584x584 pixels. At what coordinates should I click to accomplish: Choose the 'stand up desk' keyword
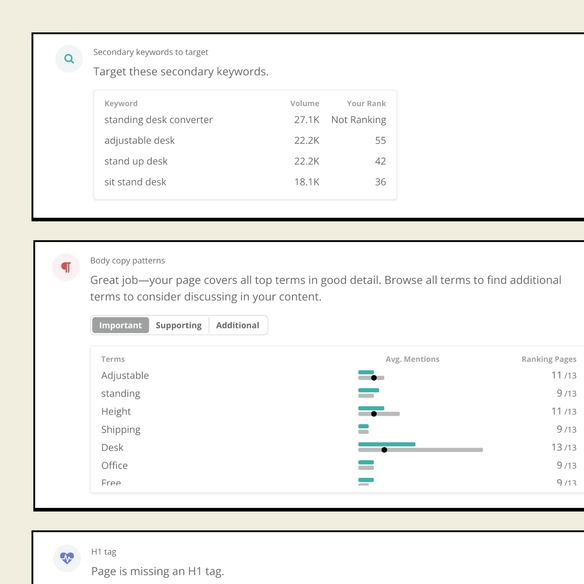pos(136,161)
